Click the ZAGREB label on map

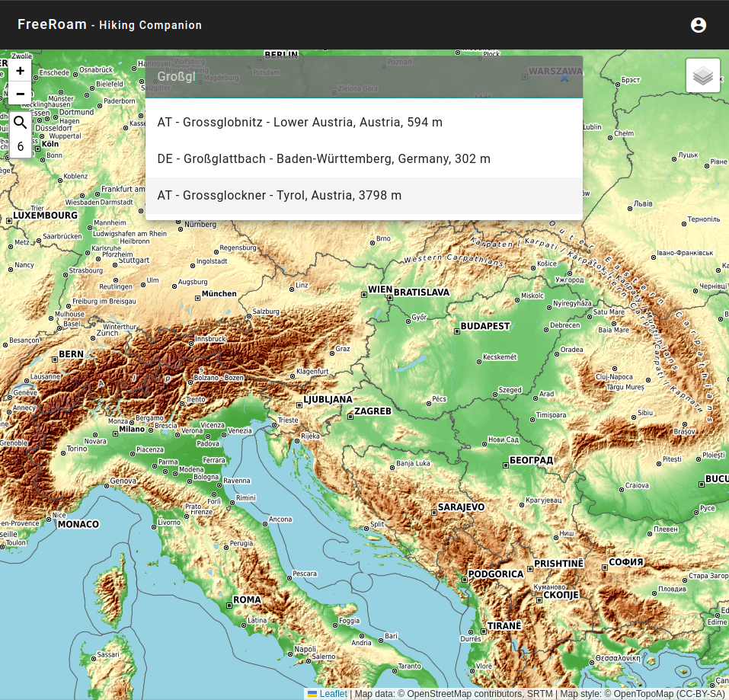coord(372,411)
